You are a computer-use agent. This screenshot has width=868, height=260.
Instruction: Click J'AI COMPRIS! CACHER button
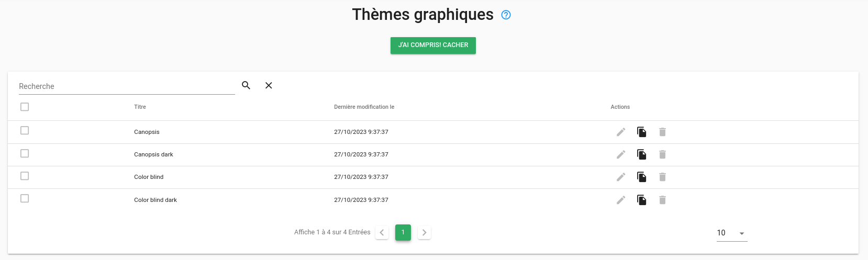point(433,45)
